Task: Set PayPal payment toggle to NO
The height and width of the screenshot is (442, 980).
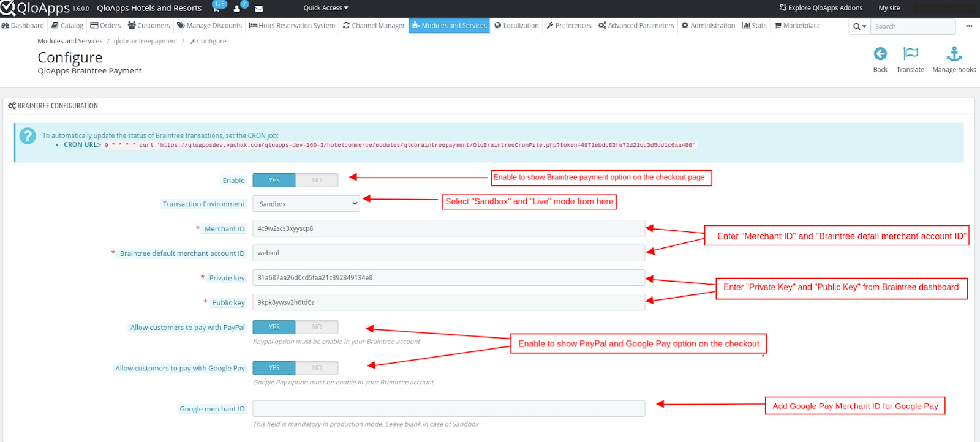Action: click(317, 327)
